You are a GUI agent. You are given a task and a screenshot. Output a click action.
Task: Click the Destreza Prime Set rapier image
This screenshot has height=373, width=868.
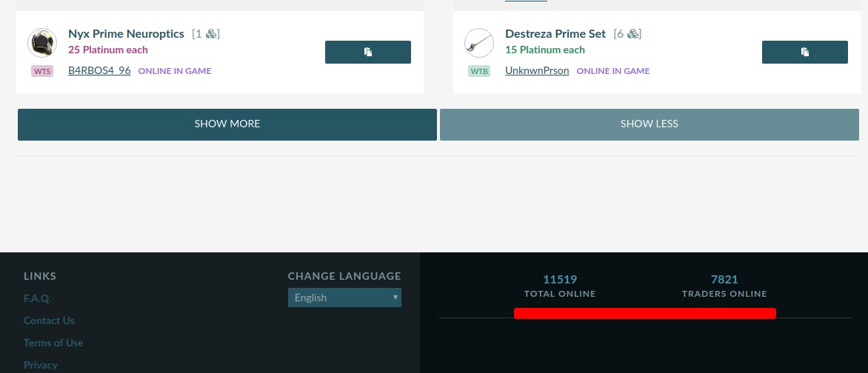pyautogui.click(x=479, y=43)
